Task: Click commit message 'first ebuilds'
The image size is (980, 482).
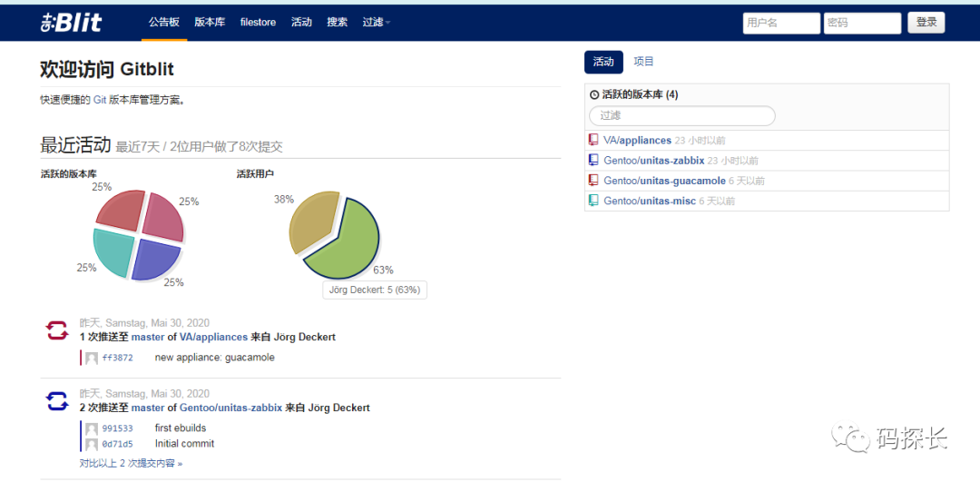Action: click(180, 428)
